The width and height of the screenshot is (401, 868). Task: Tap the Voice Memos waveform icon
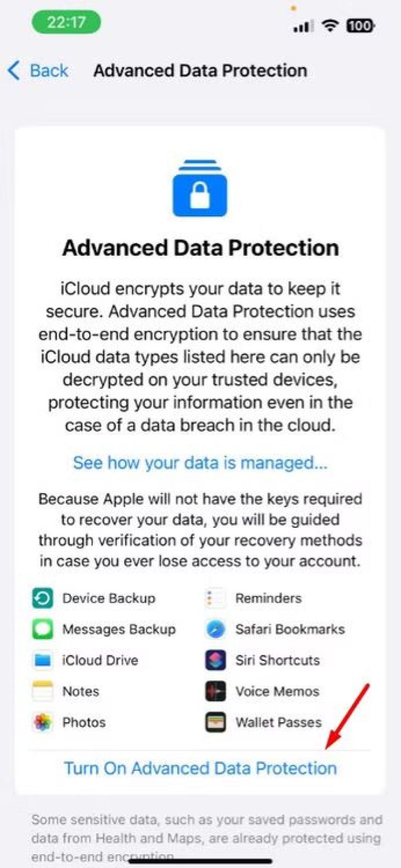click(215, 691)
